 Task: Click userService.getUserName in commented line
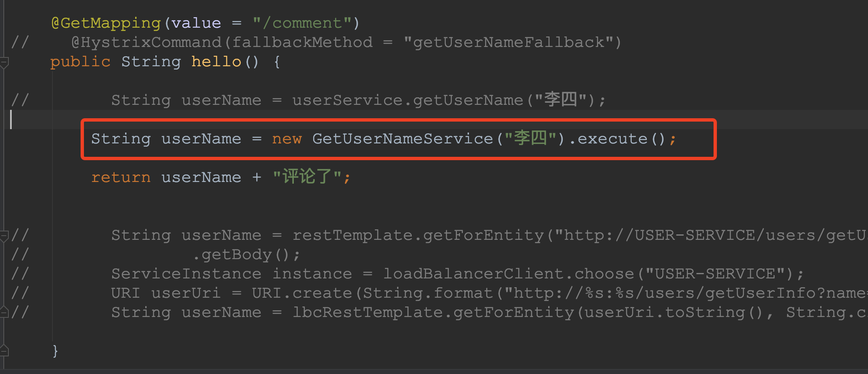coord(408,100)
